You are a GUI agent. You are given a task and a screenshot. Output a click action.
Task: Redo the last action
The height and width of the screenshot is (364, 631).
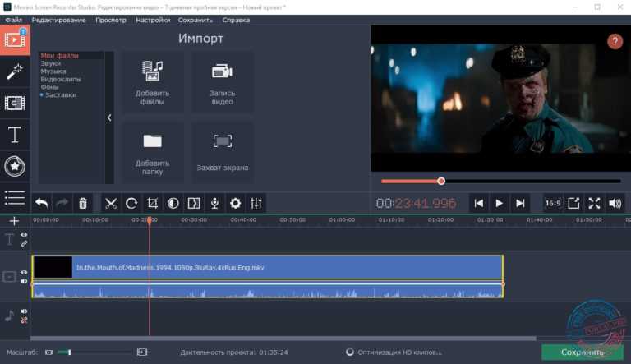(62, 203)
